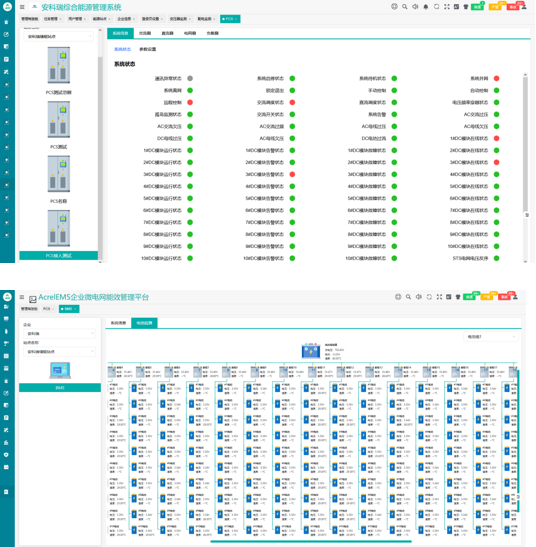The height and width of the screenshot is (547, 536).
Task: Close the active PCS tab in 安科瑞 window
Action: (237, 19)
